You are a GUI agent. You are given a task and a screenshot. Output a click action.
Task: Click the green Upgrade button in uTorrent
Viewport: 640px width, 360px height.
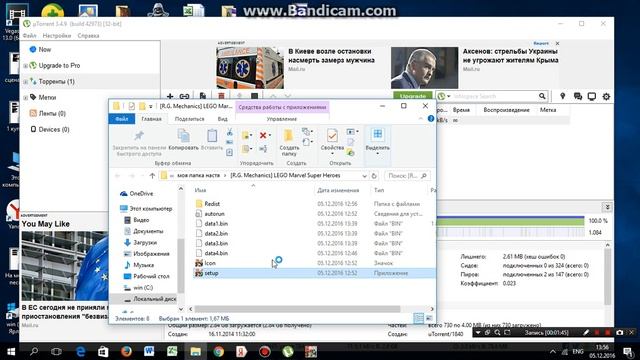point(413,96)
